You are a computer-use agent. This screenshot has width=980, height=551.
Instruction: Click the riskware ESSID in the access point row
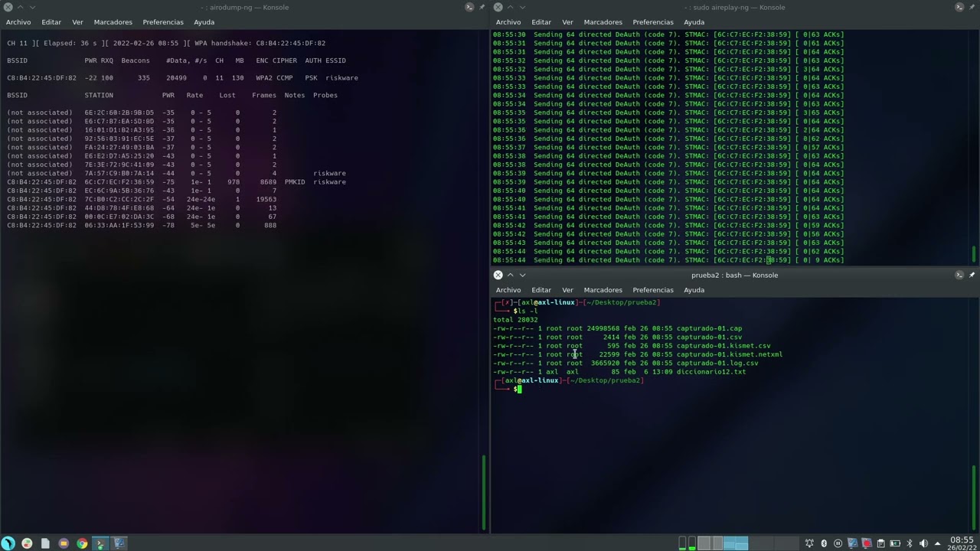click(x=341, y=78)
